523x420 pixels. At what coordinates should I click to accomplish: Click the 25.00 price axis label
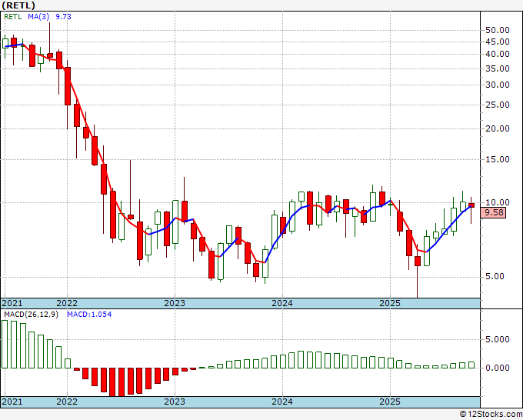[498, 105]
